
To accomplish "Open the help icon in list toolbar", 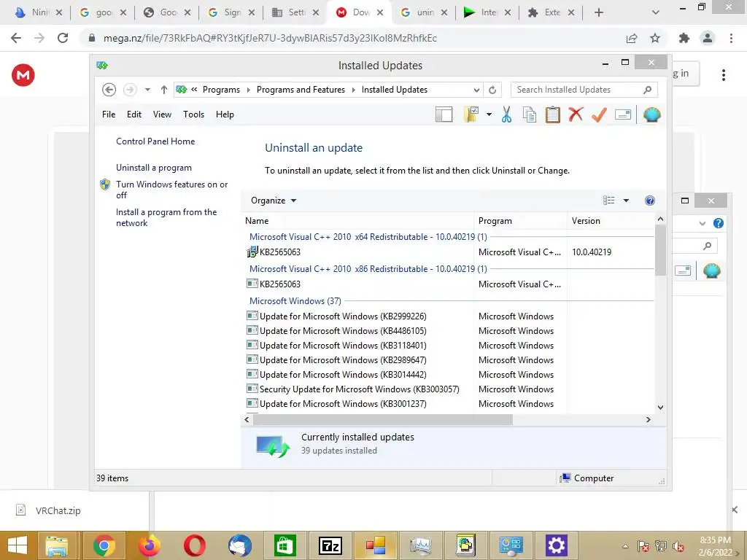I will tap(650, 201).
